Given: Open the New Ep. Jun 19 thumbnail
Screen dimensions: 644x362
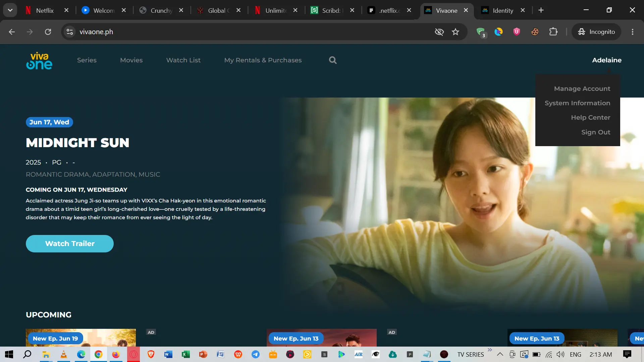Looking at the screenshot, I should [x=81, y=338].
